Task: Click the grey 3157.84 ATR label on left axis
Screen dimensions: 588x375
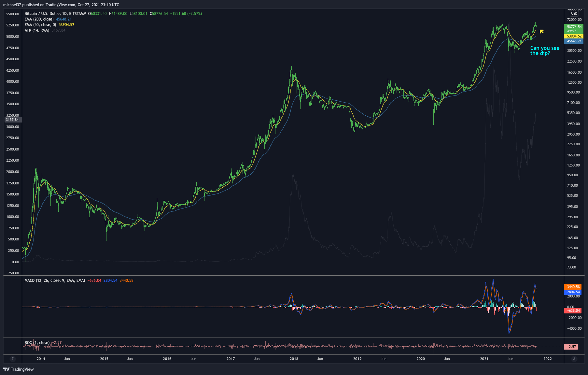Action: (12, 120)
